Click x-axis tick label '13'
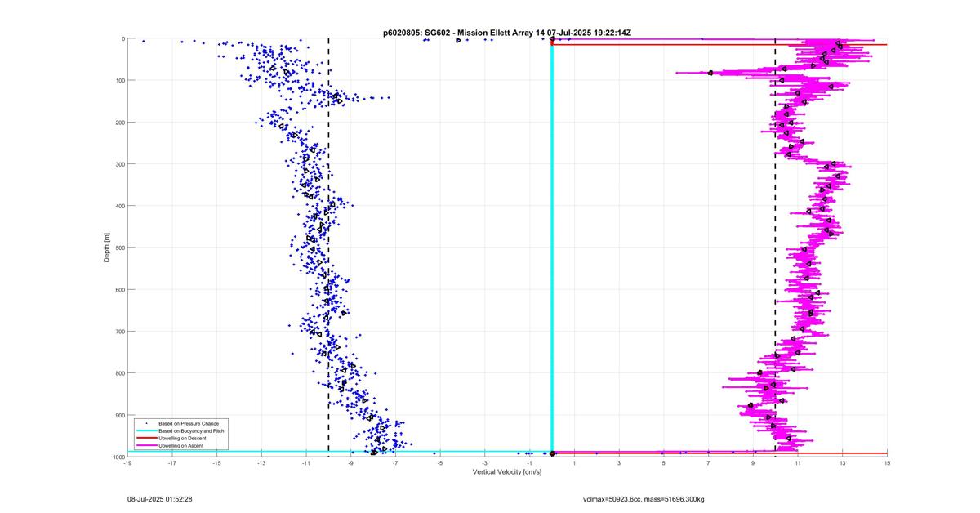Screen dimensions: 980x513 coord(842,463)
